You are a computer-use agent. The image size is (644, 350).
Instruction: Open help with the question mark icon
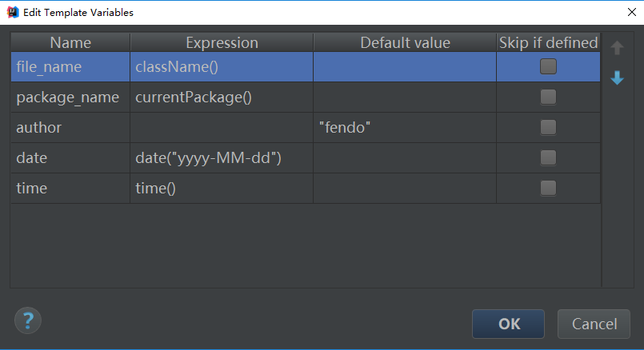pos(28,320)
